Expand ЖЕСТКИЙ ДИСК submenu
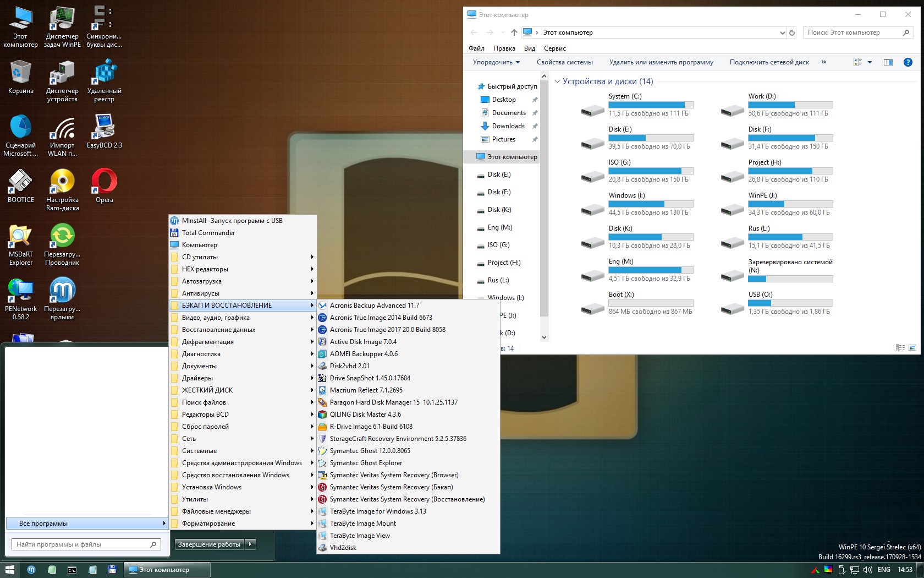Image resolution: width=924 pixels, height=578 pixels. coord(243,390)
